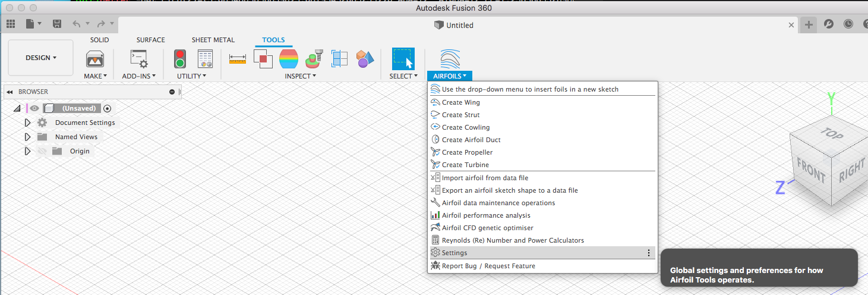Open the INSPECT dropdown
This screenshot has width=868, height=295.
300,76
